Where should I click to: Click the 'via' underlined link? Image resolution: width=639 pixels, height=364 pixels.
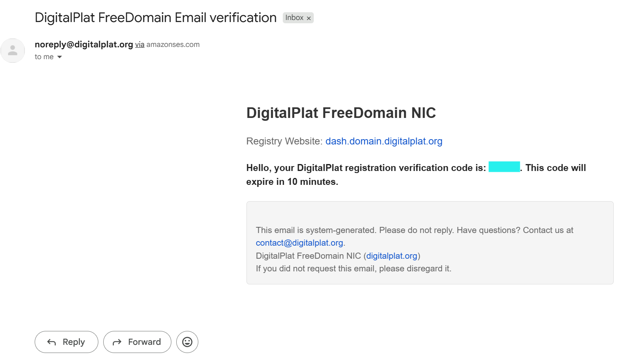140,44
